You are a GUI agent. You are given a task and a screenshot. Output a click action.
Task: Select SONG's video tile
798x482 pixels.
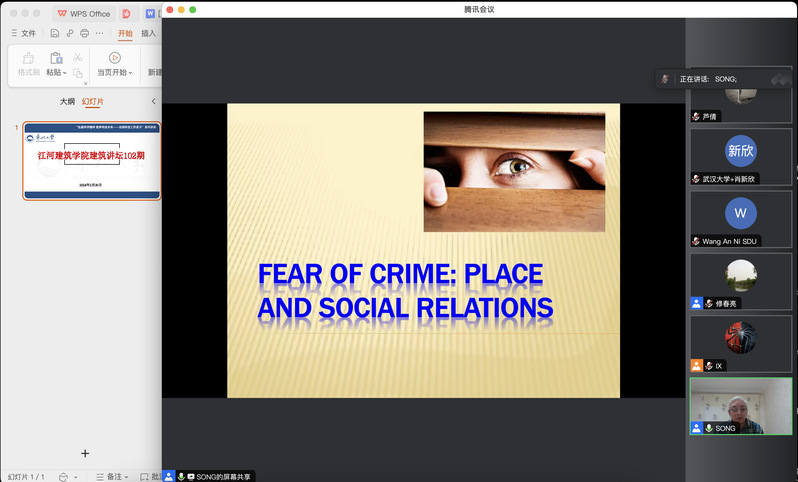point(741,405)
